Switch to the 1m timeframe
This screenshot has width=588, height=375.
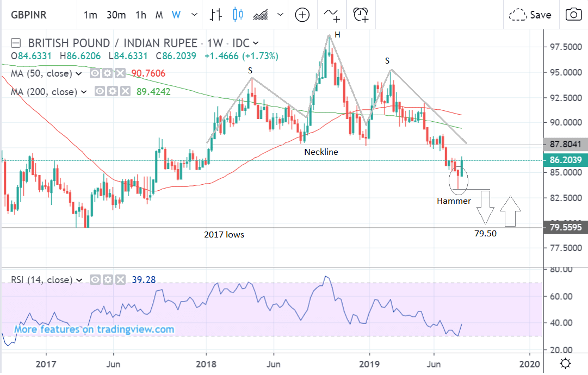(90, 15)
